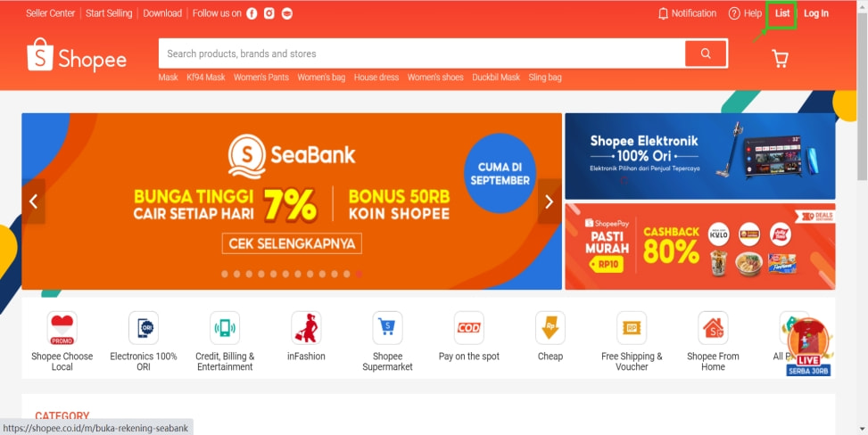Open the inFashion category icon

[306, 328]
